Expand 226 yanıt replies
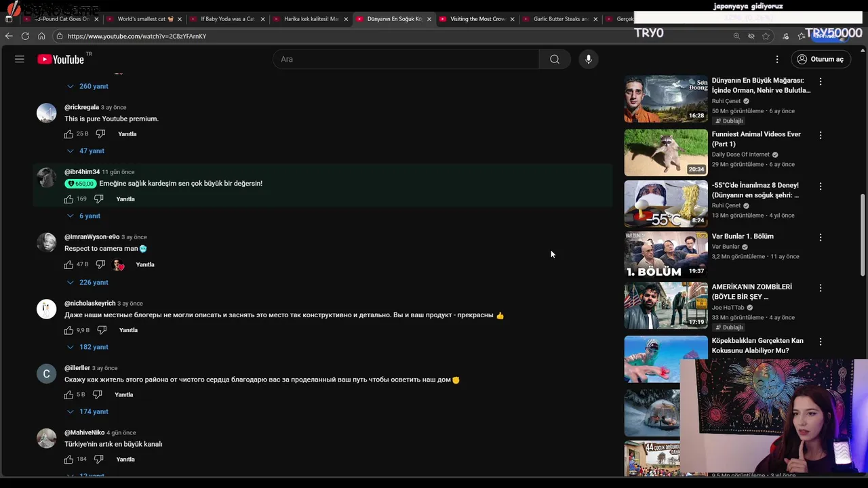 (x=87, y=282)
